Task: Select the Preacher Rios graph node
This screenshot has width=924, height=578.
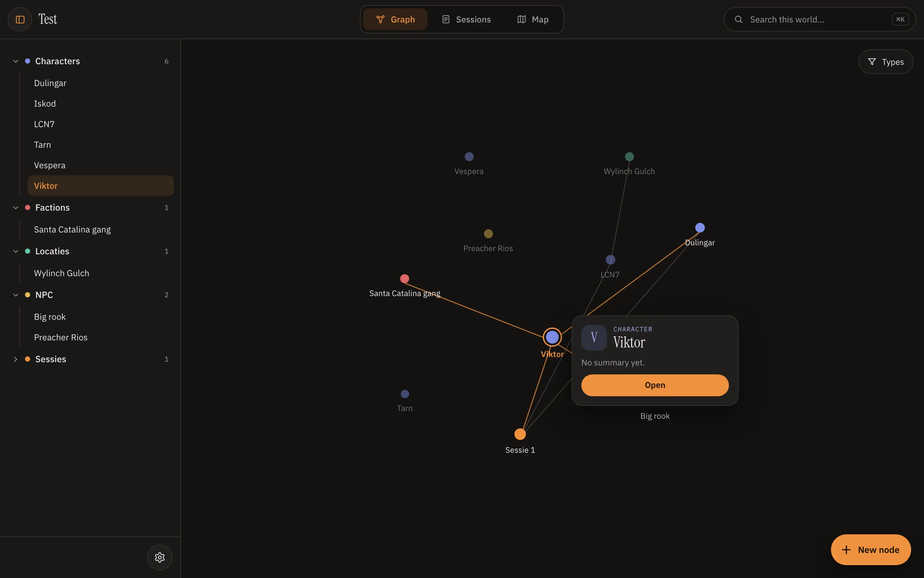Action: [x=488, y=233]
